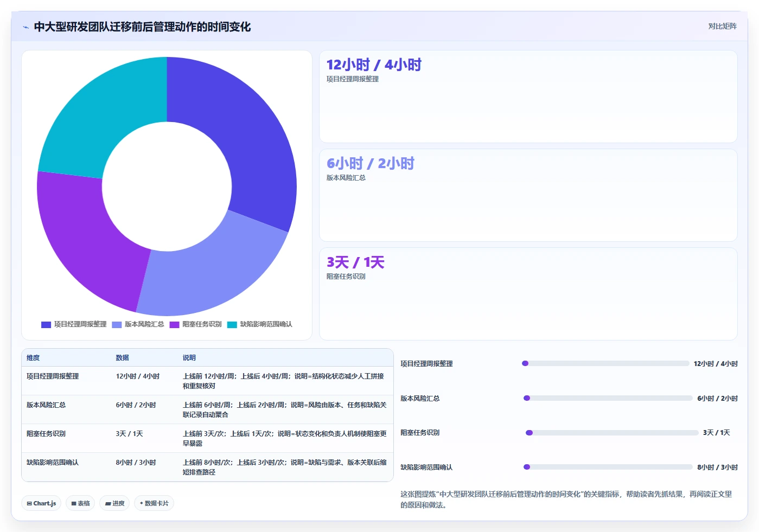Click the description starting 上线前 8小时/次
Screen dimensions: 759x532
click(x=285, y=467)
